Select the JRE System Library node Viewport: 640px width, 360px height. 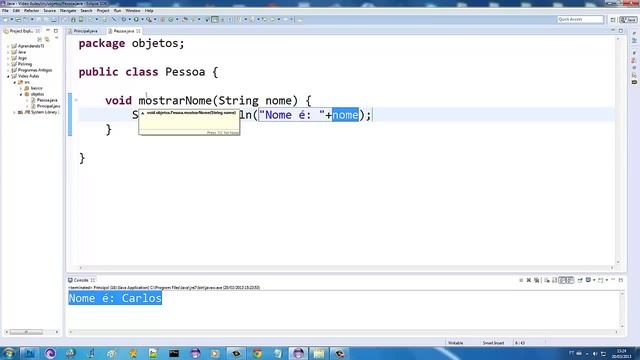39,112
